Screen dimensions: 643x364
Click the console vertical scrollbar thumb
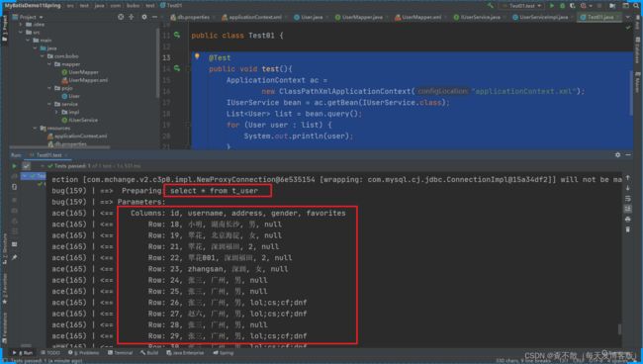click(619, 328)
